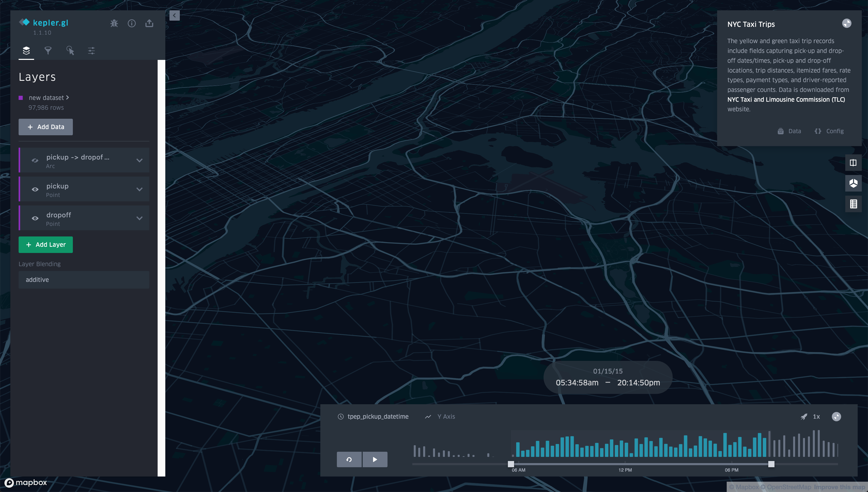The width and height of the screenshot is (868, 492).
Task: Open the map legend icon
Action: [854, 204]
